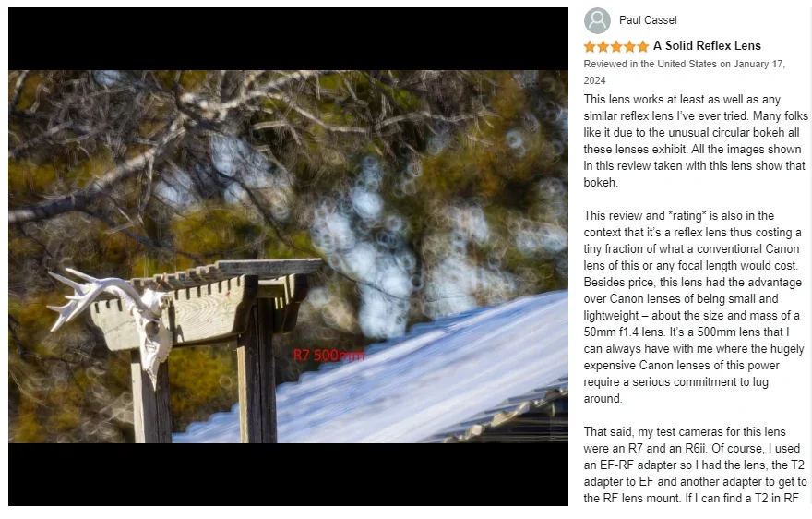This screenshot has height=519, width=812.
Task: Click the middle star of the rating
Action: point(616,47)
